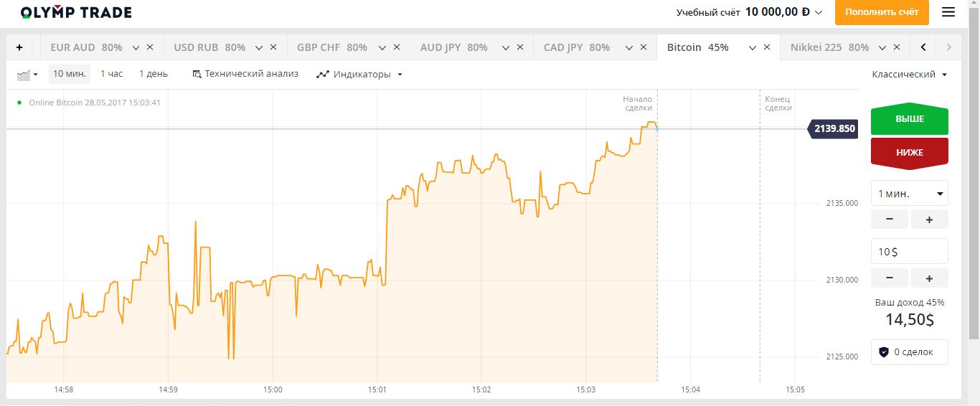Expand the Indicators dropdown
The image size is (980, 406).
point(359,74)
